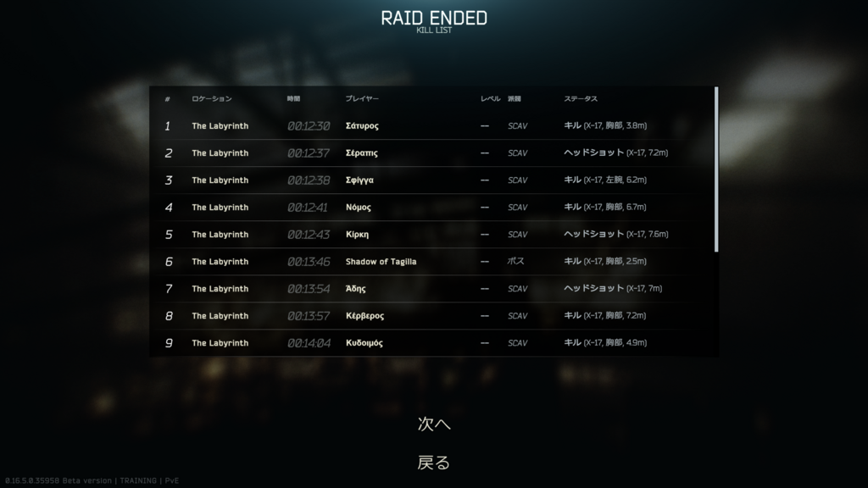Click the Σφίγγα player name
Viewport: 868px width, 488px height.
pos(360,180)
